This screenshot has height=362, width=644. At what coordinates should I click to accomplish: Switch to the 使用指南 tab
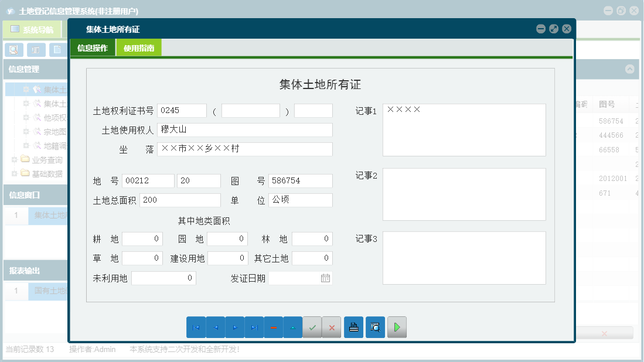(139, 48)
